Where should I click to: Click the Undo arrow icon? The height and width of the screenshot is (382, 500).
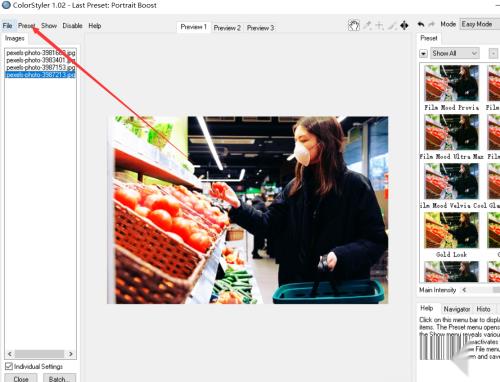pos(421,24)
